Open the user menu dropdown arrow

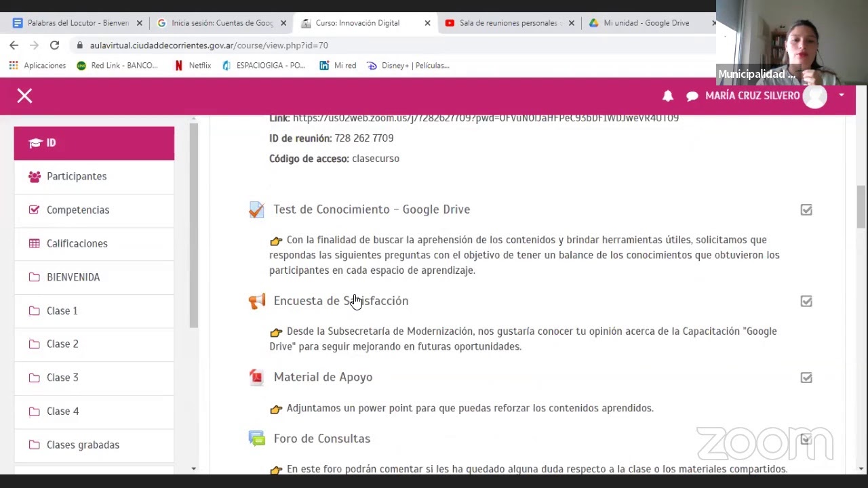pos(841,96)
